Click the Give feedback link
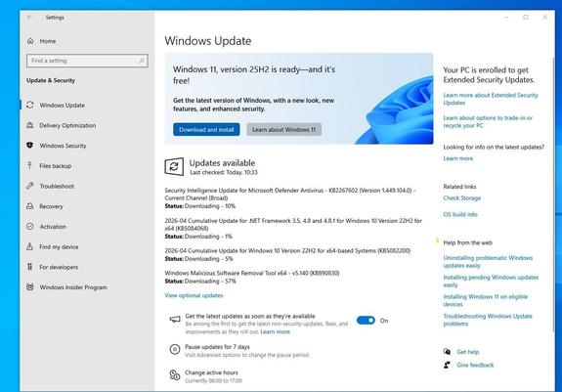 (475, 366)
